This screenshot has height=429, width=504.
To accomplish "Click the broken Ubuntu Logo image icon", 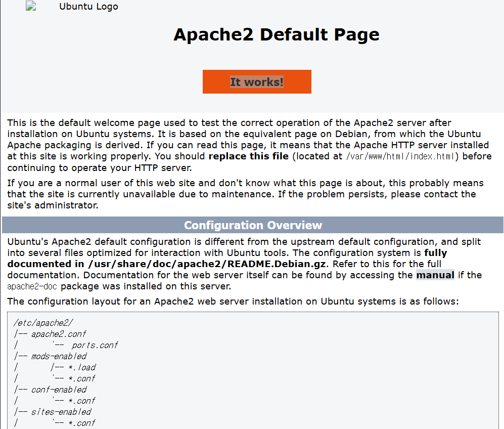I will tap(31, 6).
